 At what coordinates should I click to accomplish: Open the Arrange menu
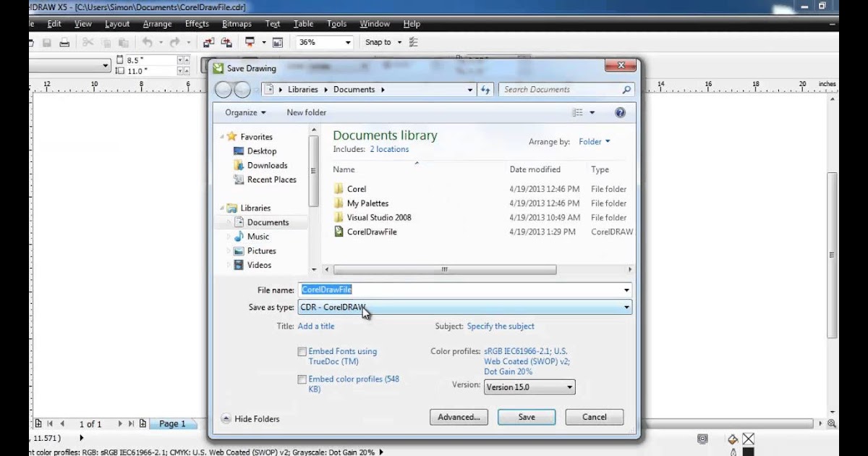pyautogui.click(x=157, y=24)
